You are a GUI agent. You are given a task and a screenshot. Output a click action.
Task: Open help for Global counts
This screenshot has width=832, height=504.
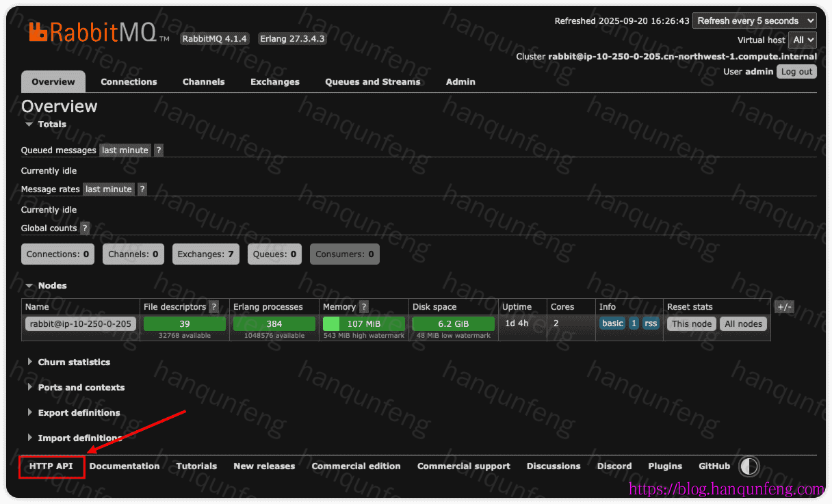pos(85,228)
